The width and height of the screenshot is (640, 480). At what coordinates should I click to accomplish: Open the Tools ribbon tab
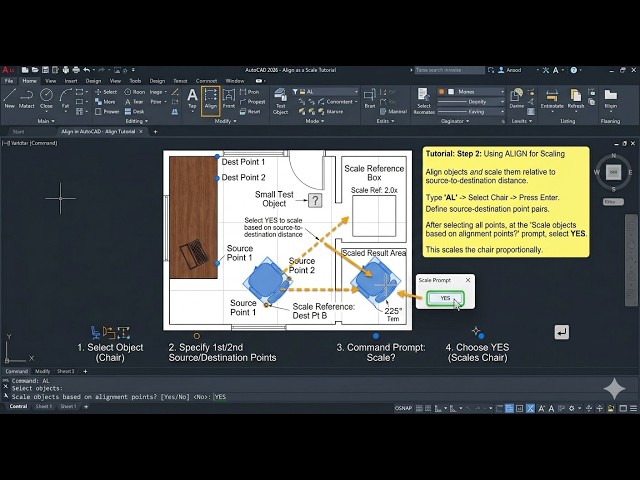[135, 81]
